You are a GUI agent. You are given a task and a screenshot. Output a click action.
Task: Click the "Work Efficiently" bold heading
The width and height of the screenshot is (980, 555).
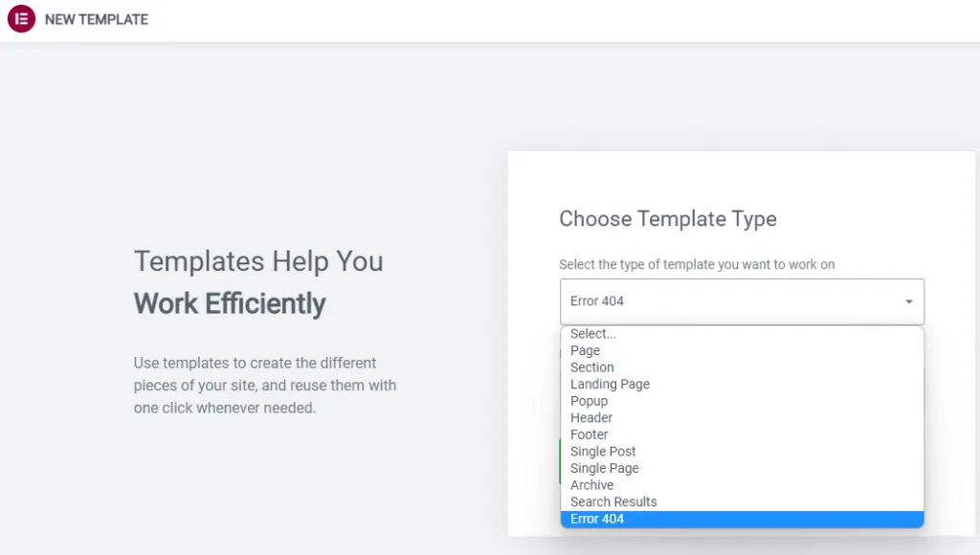pyautogui.click(x=230, y=303)
